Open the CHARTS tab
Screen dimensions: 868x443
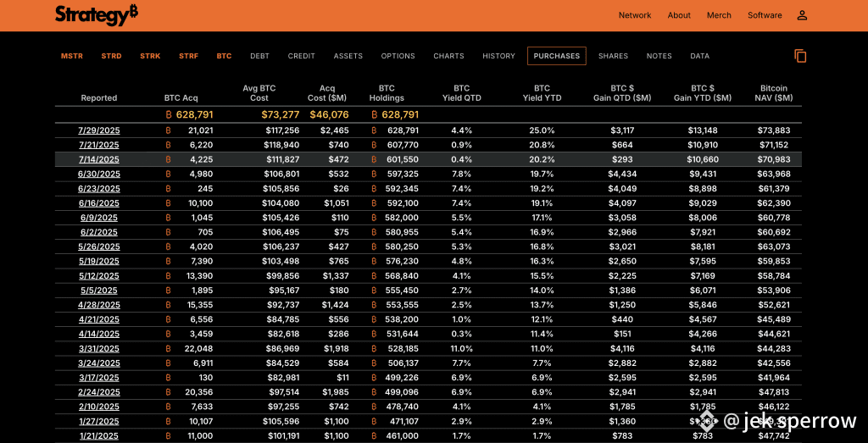coord(449,56)
